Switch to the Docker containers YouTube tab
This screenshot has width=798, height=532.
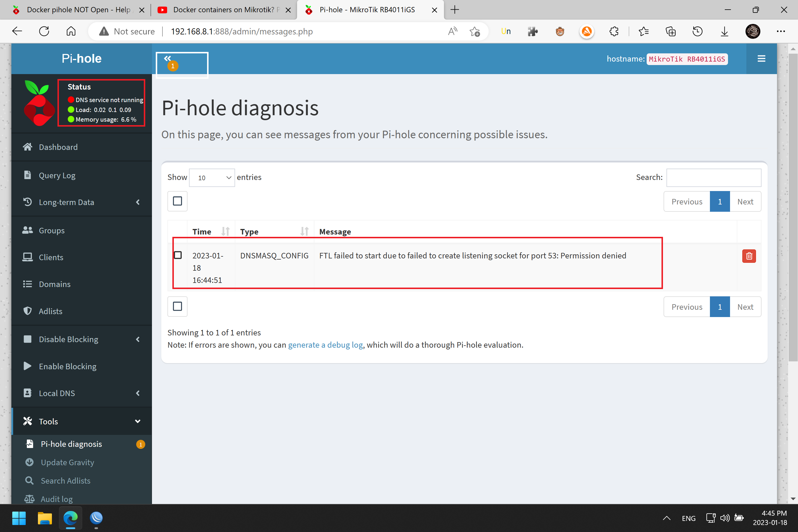click(x=220, y=10)
